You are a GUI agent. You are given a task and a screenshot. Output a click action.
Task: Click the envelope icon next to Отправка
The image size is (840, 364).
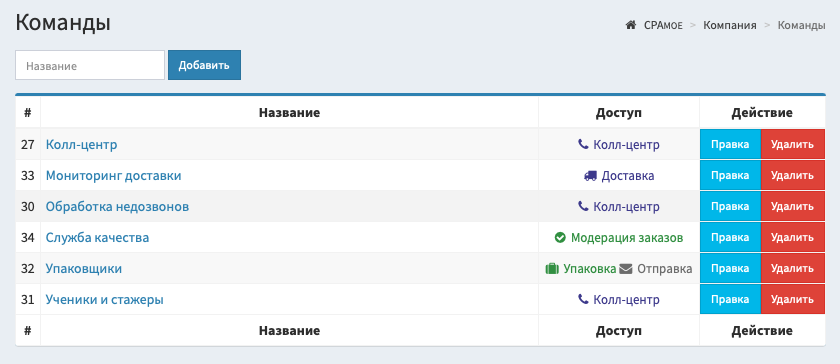(626, 269)
